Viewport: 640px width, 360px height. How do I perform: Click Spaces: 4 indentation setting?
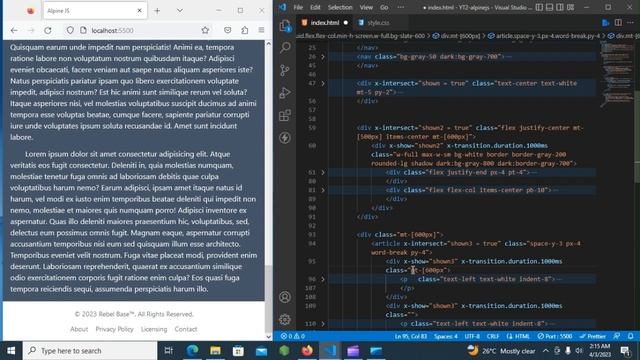pos(446,336)
